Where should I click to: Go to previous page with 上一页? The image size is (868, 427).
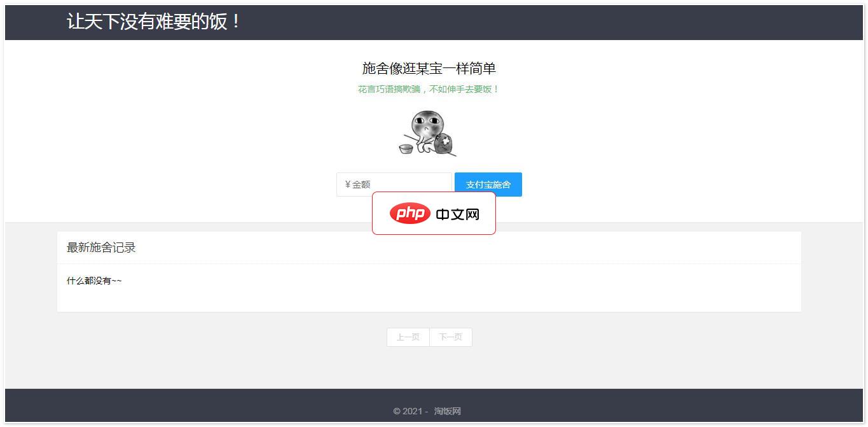(408, 337)
